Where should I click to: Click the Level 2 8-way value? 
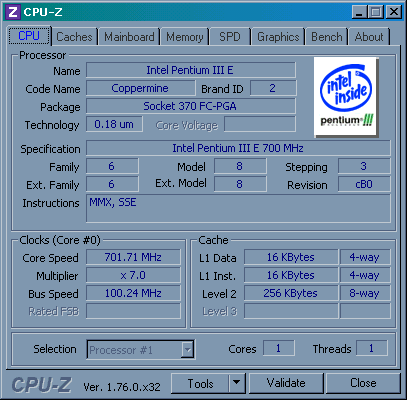point(365,293)
